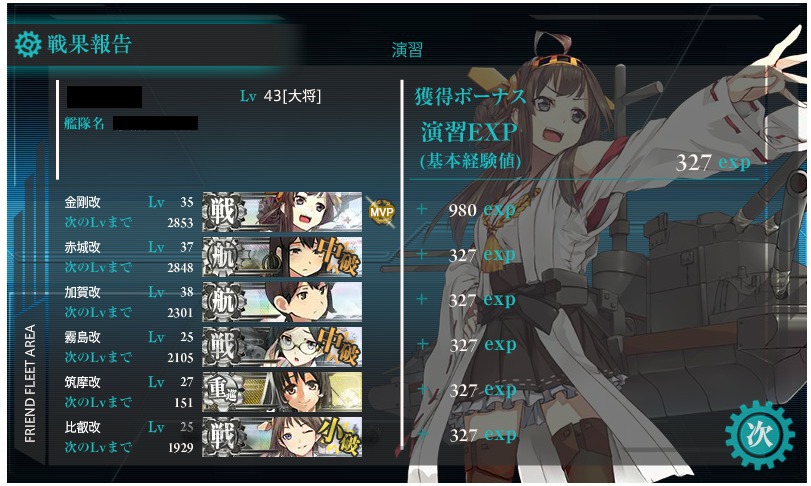Viewport: 811px width, 486px height.
Task: Click the 980 exp bonus line
Action: click(x=482, y=210)
